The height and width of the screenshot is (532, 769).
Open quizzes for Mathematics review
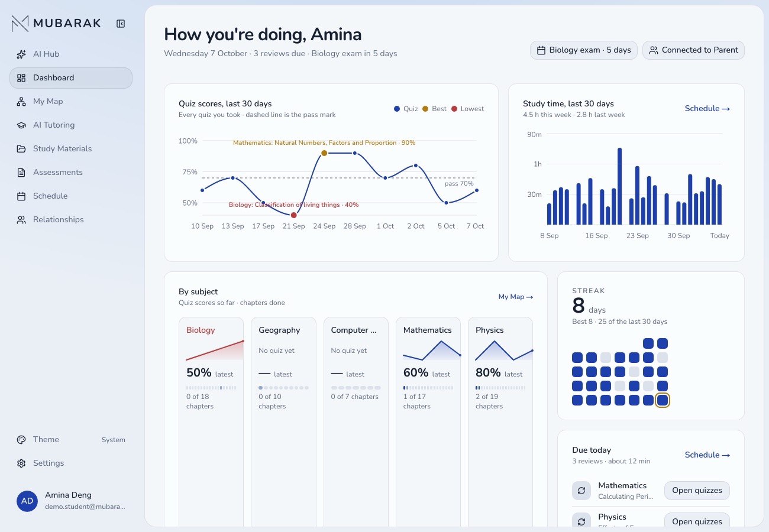[697, 491]
